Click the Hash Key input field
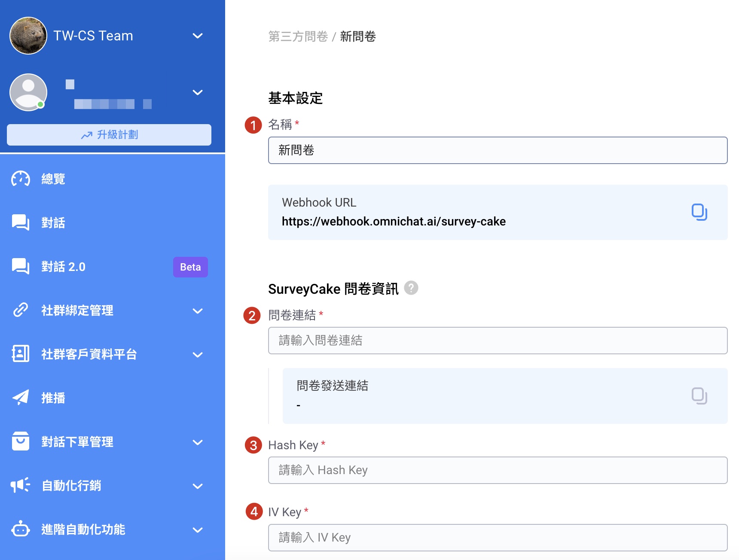 click(498, 470)
